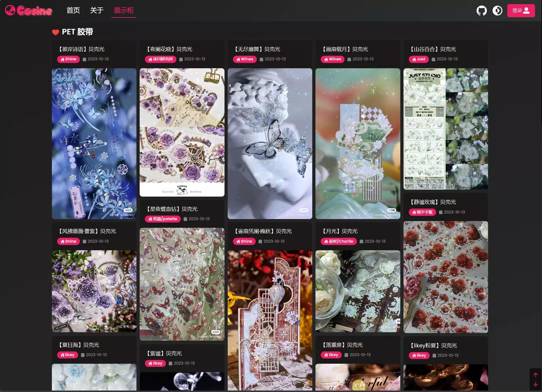Open the 星夜蝶血钻 butterflies thumbnail
The image size is (542, 392).
pos(182,284)
